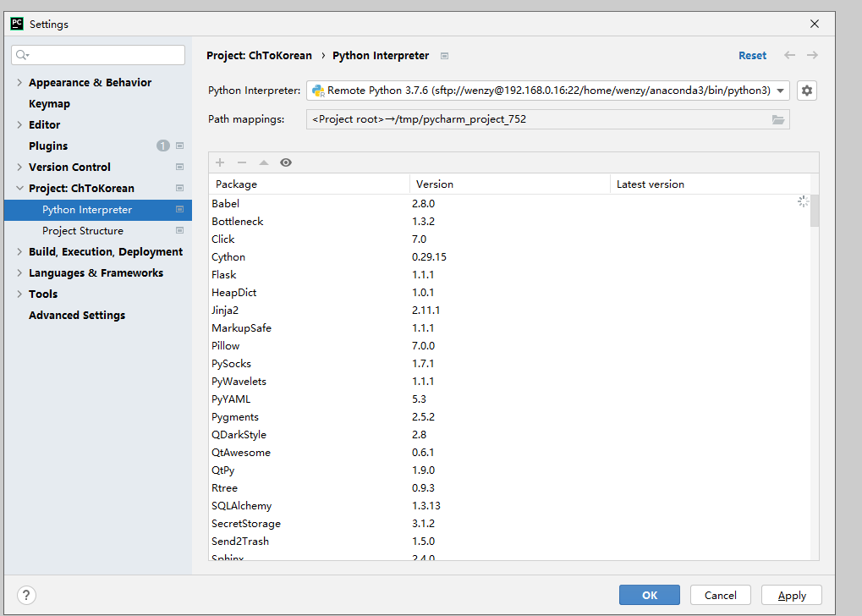Click the Apply button
The width and height of the screenshot is (862, 616).
[792, 595]
